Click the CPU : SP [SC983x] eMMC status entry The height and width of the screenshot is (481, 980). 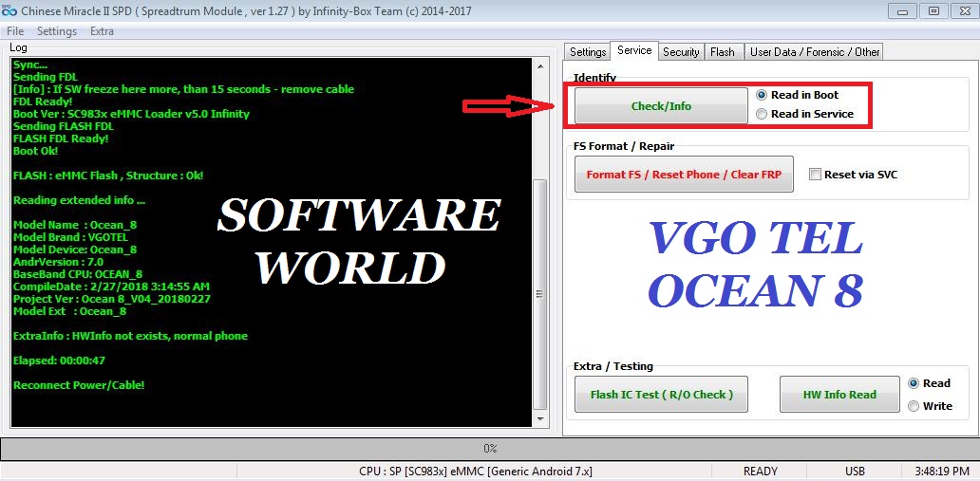(476, 471)
